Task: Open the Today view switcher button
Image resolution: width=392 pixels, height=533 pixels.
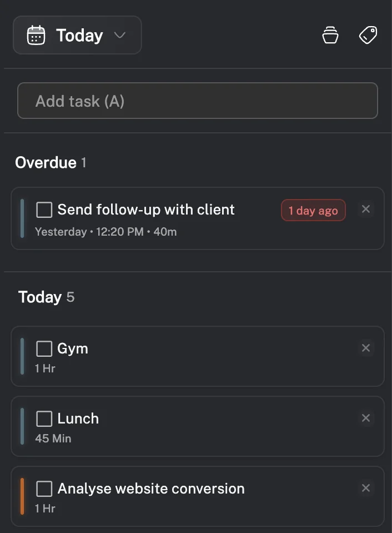Action: (x=77, y=34)
